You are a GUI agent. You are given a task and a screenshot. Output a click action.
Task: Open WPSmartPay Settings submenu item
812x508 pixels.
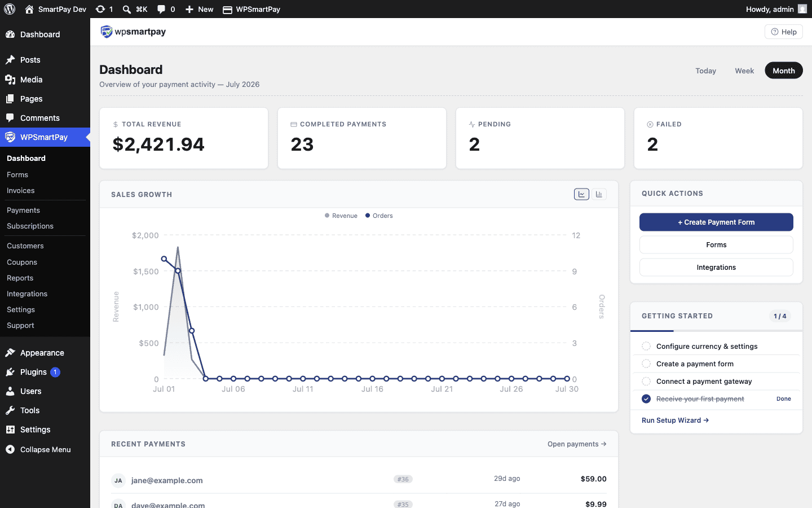(21, 310)
